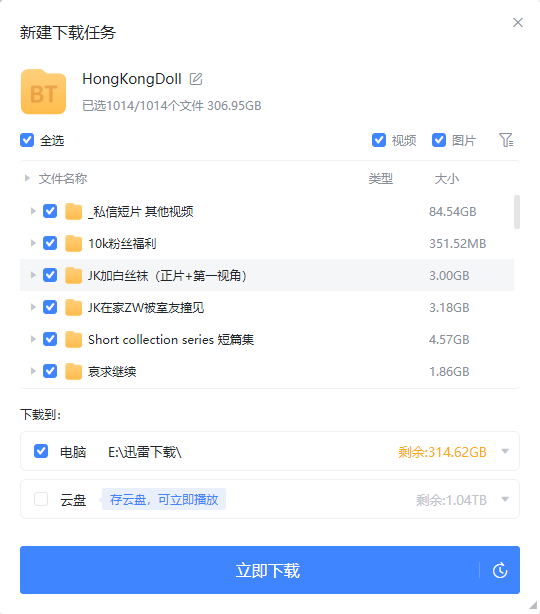Screen dimensions: 540x614
Task: Click the 351.52MB size value
Action: point(457,244)
